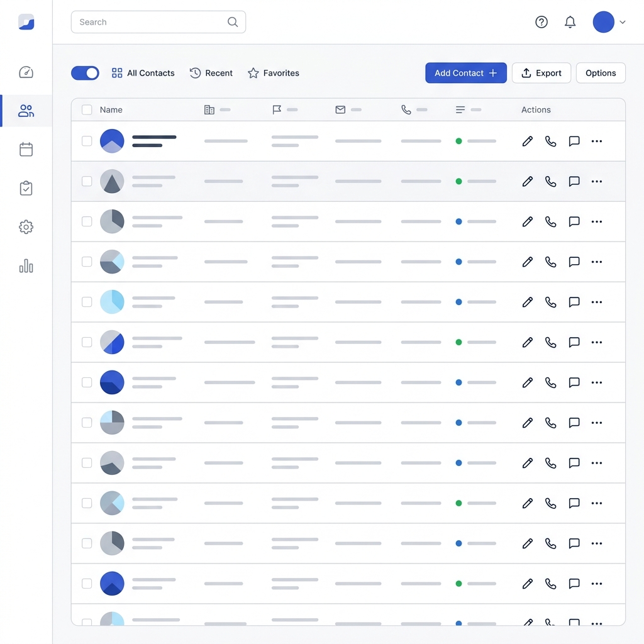Edit the first contact with the pencil icon

(x=528, y=142)
